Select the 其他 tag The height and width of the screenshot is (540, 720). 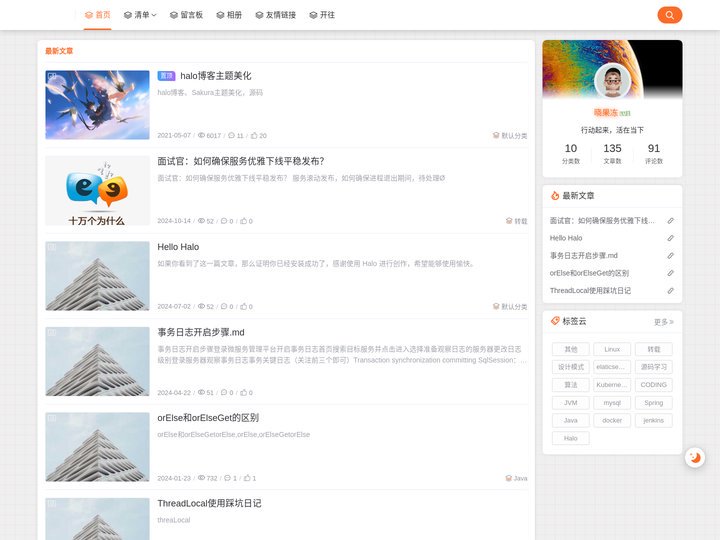[x=571, y=349]
